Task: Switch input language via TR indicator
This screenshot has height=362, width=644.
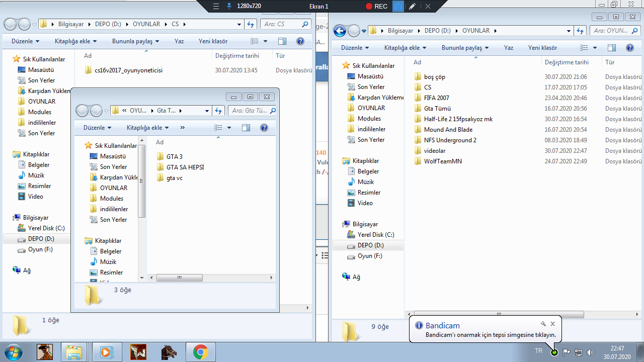Action: (x=538, y=351)
